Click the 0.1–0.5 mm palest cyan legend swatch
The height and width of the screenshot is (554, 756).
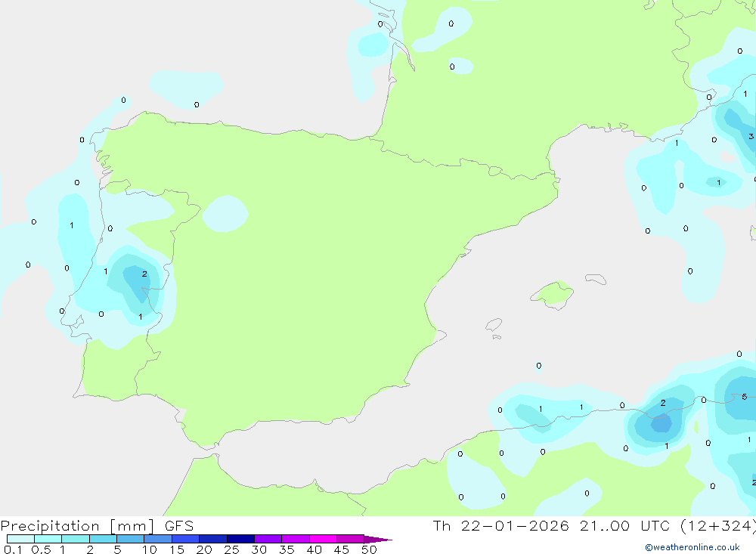coord(20,539)
